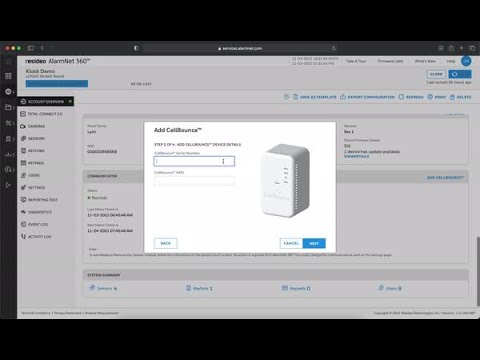This screenshot has height=360, width=480.
Task: Click the page vertical scrollbar
Action: coord(478,270)
